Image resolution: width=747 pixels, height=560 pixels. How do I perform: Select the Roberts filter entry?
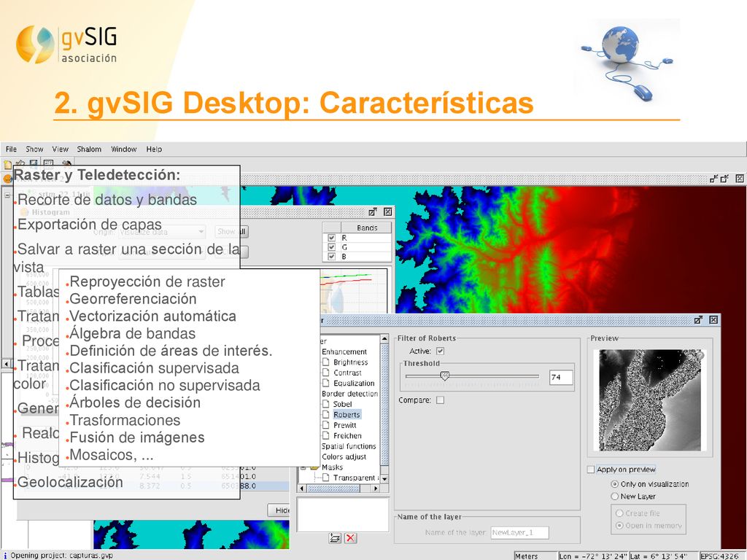pos(347,415)
